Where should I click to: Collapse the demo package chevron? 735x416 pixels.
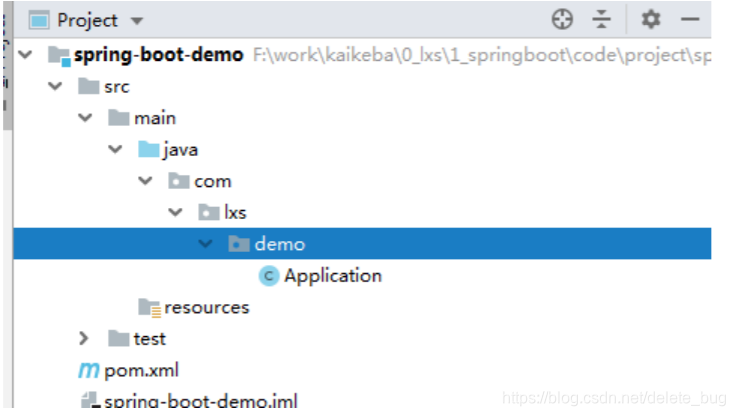tap(206, 244)
